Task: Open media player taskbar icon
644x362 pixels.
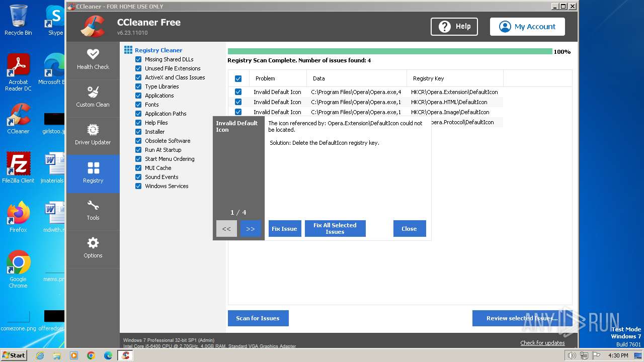Action: point(74,355)
